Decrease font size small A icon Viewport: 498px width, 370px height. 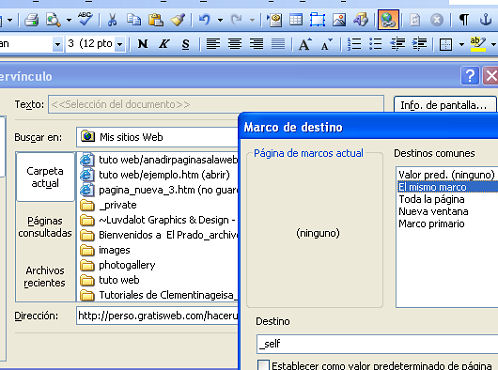click(327, 44)
